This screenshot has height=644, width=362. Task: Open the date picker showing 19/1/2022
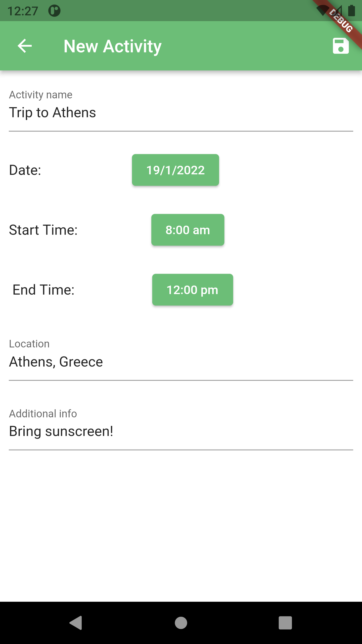175,170
